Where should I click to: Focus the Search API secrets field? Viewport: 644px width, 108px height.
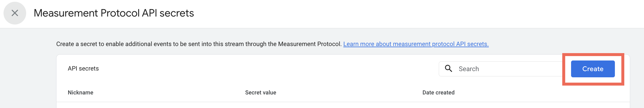500,69
